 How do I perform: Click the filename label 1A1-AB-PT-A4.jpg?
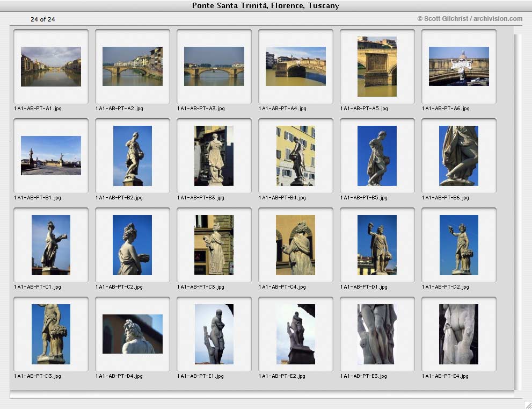(282, 109)
